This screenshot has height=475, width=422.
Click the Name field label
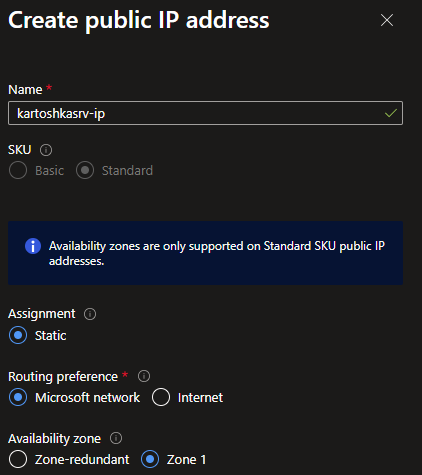point(25,90)
